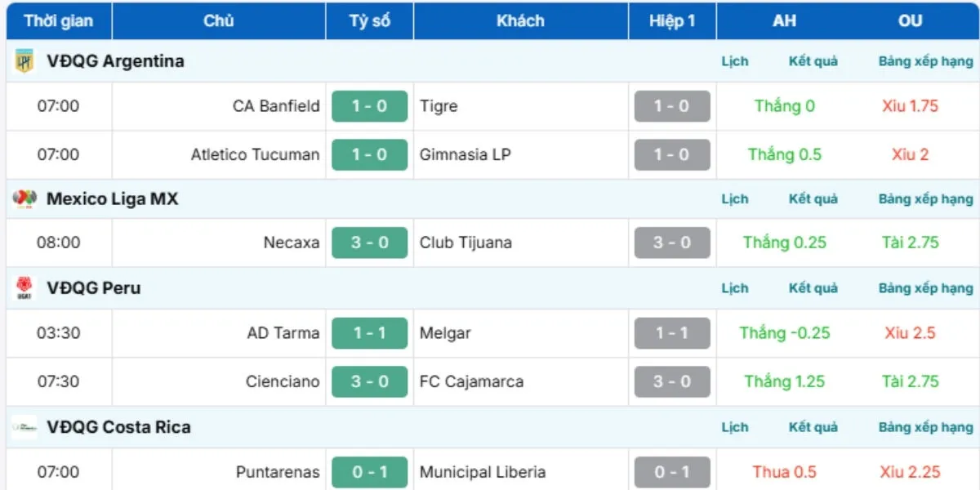Click Tài 2.75 odds for Cienciano match
980x490 pixels.
910,381
